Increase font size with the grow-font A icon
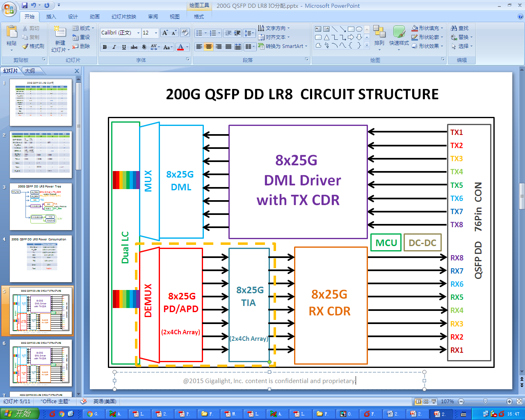 point(165,33)
